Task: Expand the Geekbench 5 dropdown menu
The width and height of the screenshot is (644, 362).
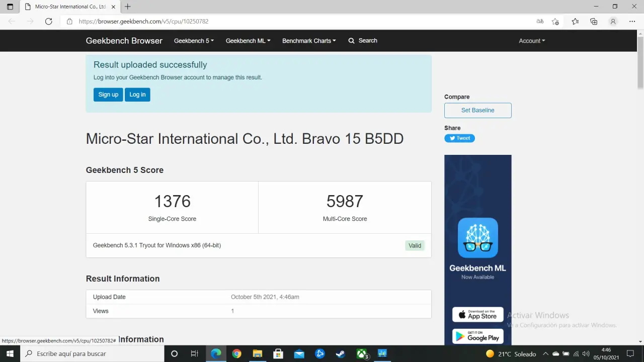Action: pyautogui.click(x=194, y=41)
